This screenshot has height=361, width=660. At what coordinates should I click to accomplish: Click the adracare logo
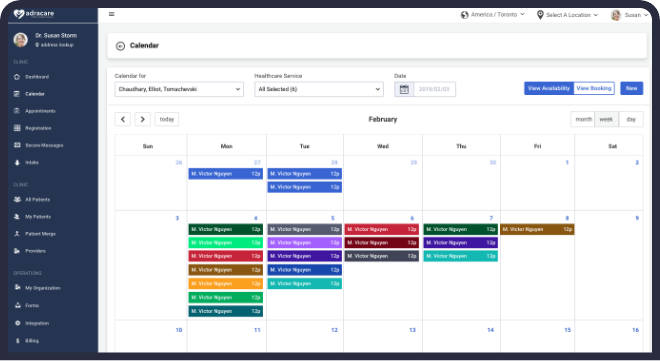point(34,14)
